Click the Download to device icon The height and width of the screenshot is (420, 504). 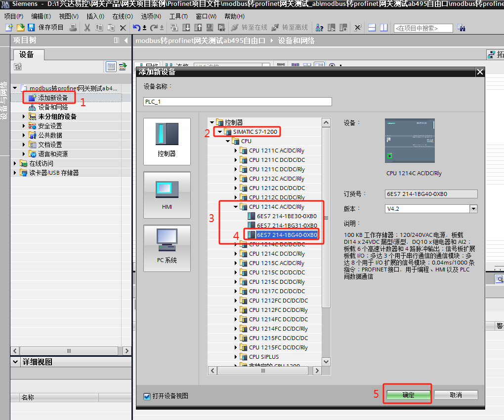[186, 28]
